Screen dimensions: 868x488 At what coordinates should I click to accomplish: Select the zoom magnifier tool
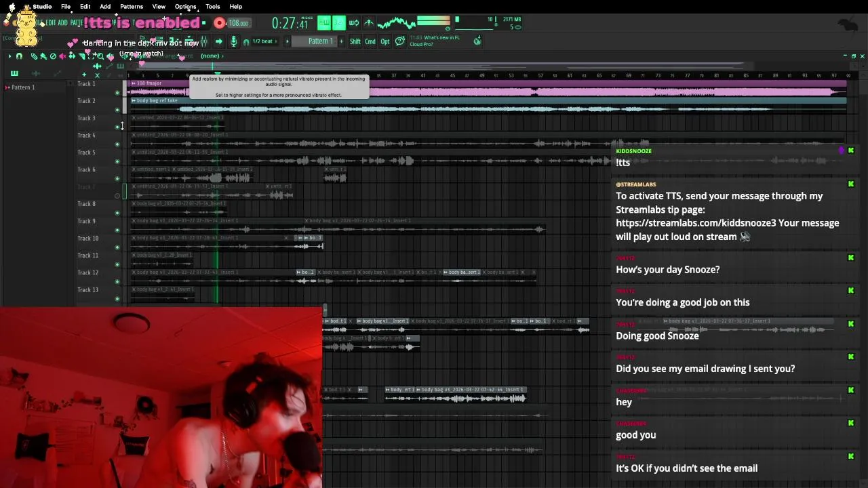pyautogui.click(x=100, y=56)
